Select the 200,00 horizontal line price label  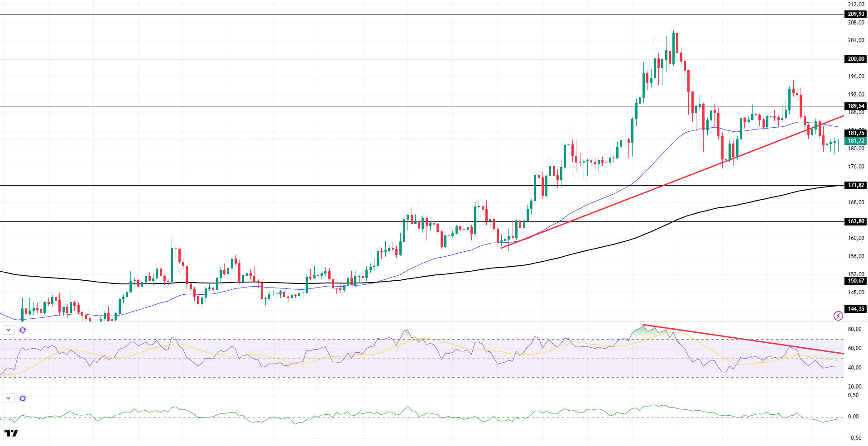856,59
